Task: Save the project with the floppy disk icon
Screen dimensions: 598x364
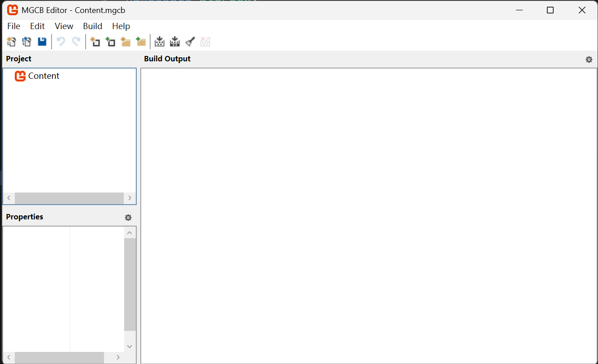Action: [42, 42]
